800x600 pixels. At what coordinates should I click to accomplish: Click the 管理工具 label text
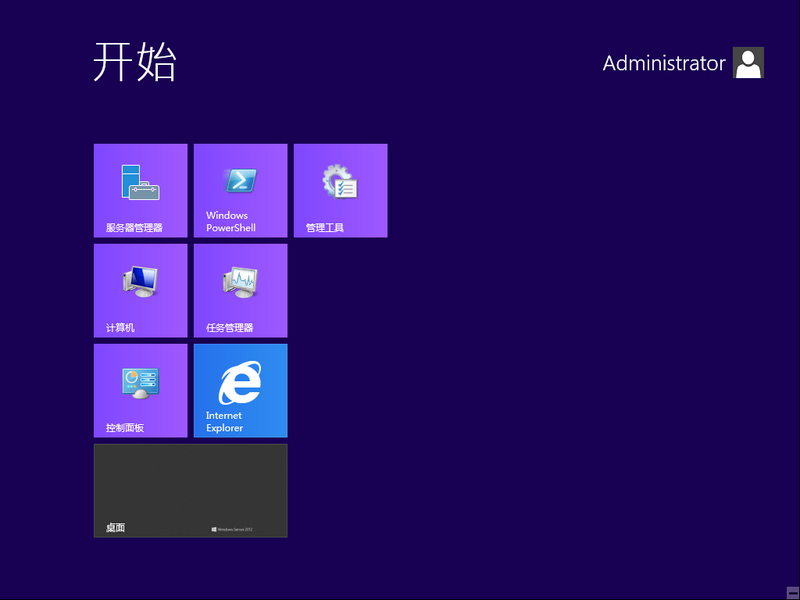pyautogui.click(x=325, y=228)
